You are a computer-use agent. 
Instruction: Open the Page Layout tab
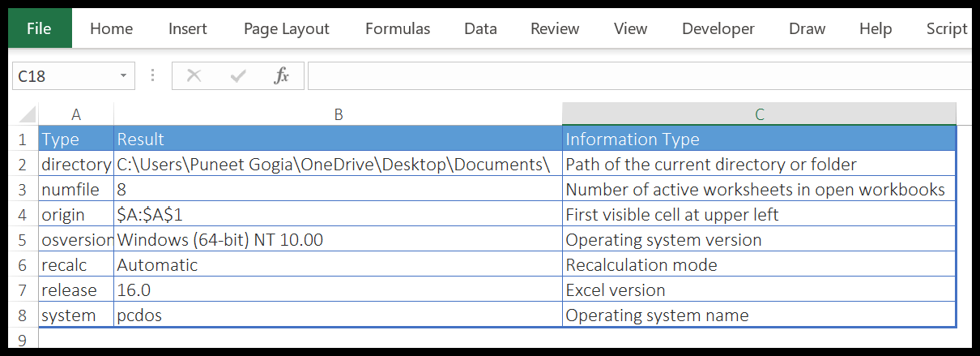click(x=287, y=28)
